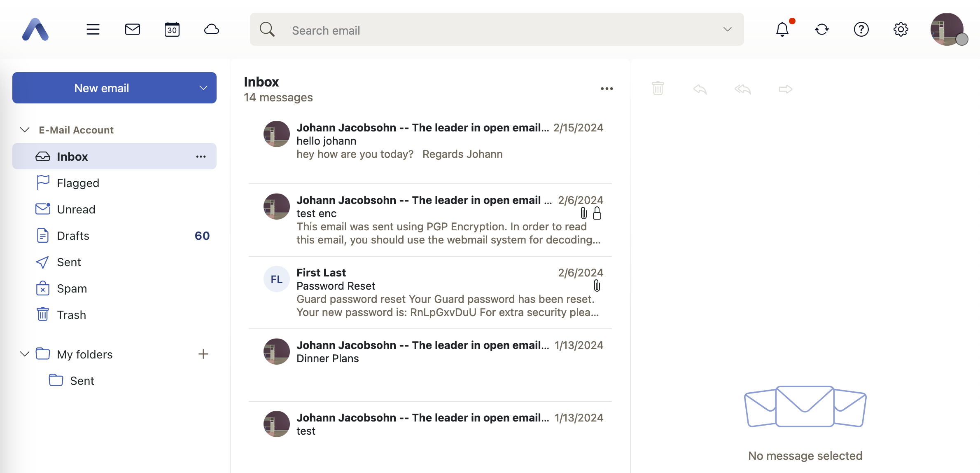The height and width of the screenshot is (473, 980).
Task: Click the mail envelope icon in top bar
Action: tap(132, 29)
